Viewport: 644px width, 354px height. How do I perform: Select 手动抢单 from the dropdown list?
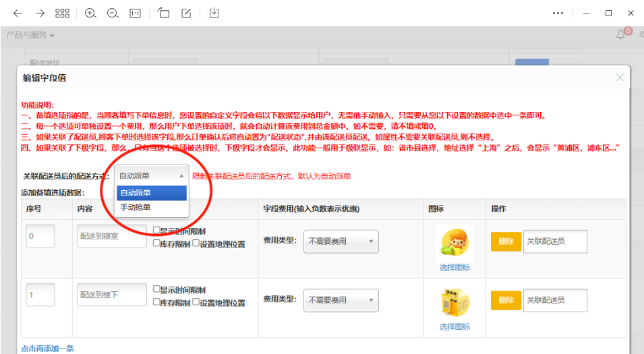(136, 208)
